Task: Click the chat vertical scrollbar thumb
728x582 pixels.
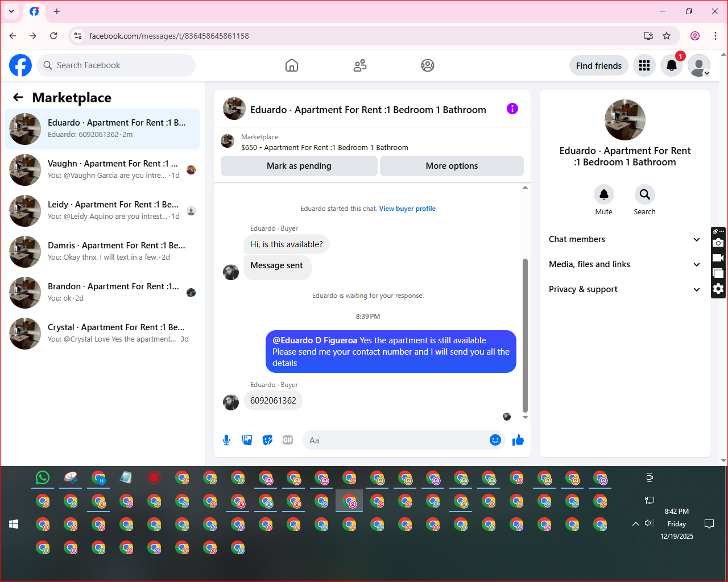Action: (x=525, y=335)
